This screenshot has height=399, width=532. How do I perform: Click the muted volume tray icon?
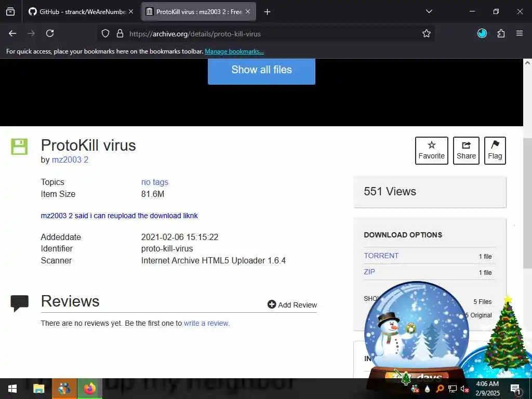coord(464,389)
